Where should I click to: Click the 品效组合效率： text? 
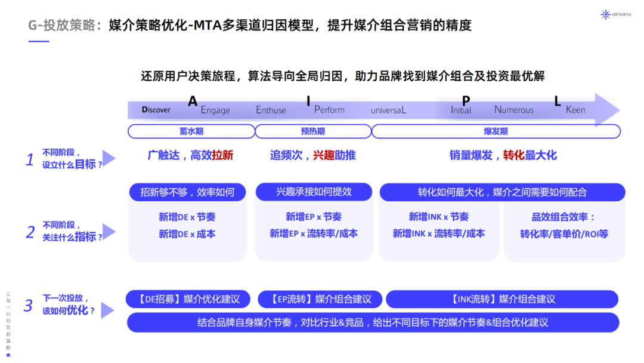click(x=563, y=217)
